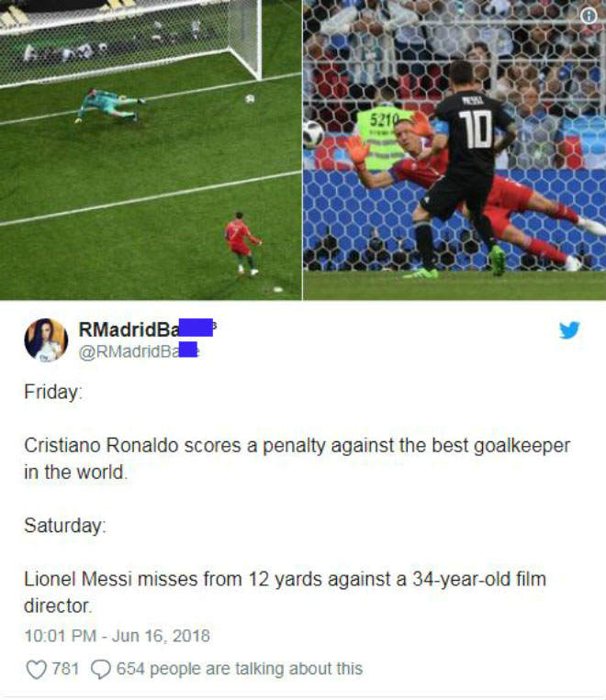Viewport: 606px width, 700px height.
Task: Click the 781 likes count
Action: coord(65,669)
